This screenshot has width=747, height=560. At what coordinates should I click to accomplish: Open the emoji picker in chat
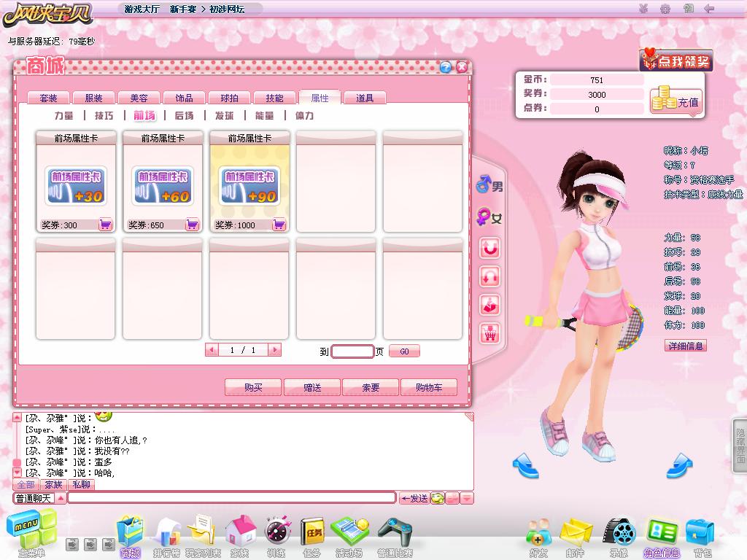click(x=437, y=499)
